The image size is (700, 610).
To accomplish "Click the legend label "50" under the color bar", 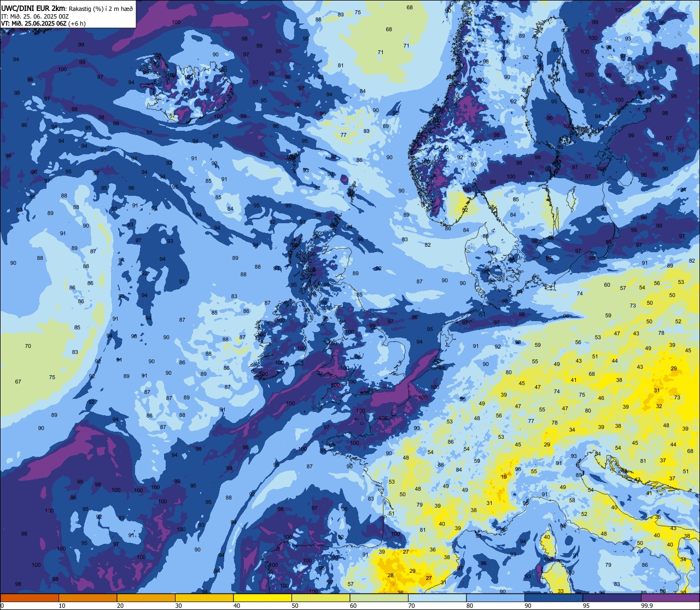I will click(x=295, y=606).
